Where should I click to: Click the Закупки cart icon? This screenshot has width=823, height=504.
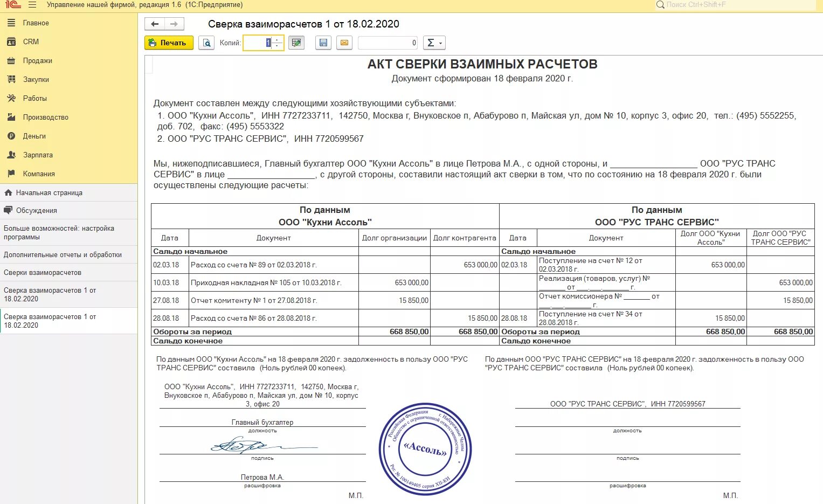(11, 79)
